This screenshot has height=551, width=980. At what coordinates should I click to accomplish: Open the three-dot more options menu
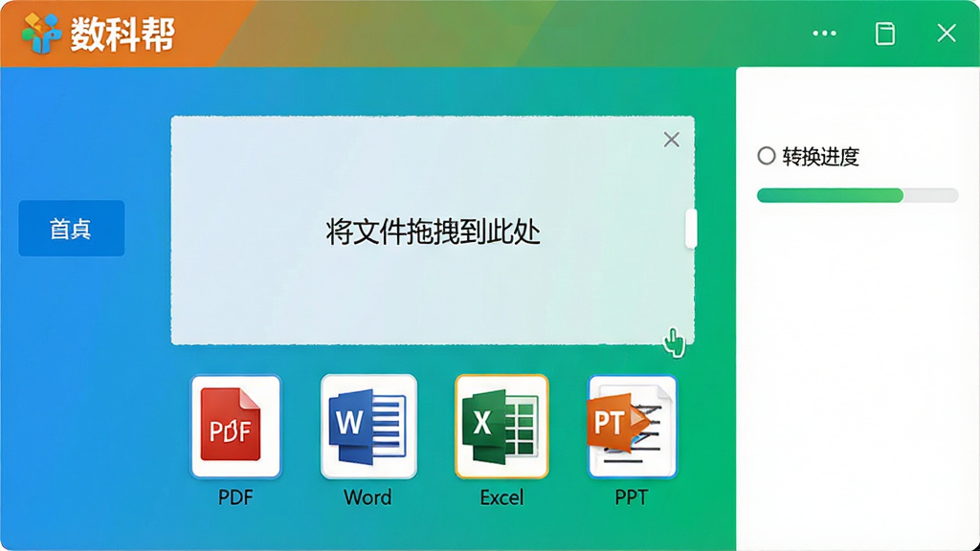824,33
